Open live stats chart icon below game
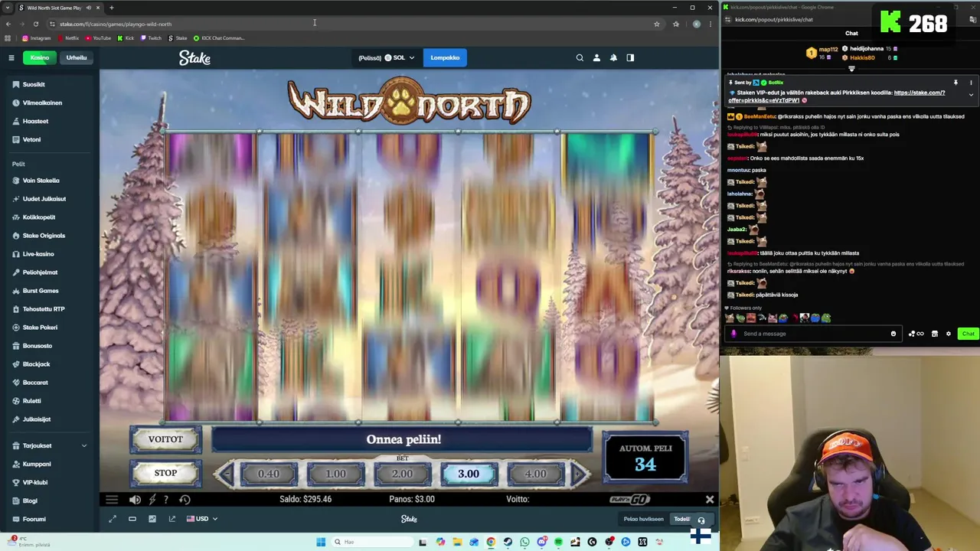Image resolution: width=980 pixels, height=551 pixels. click(x=152, y=519)
